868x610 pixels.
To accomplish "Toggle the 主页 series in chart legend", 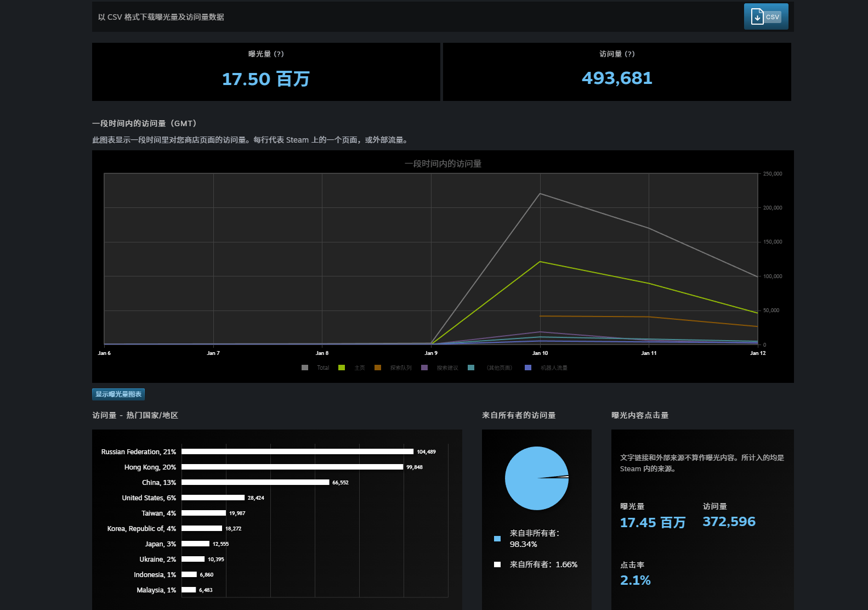I will tap(359, 368).
